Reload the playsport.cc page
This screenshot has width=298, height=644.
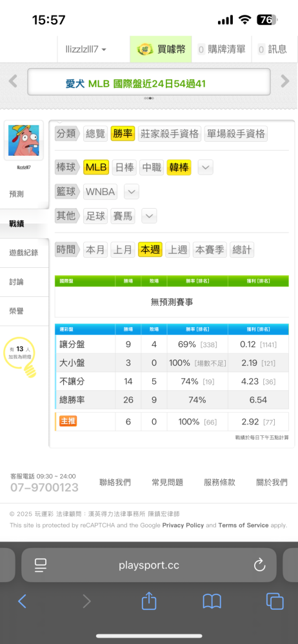260,565
